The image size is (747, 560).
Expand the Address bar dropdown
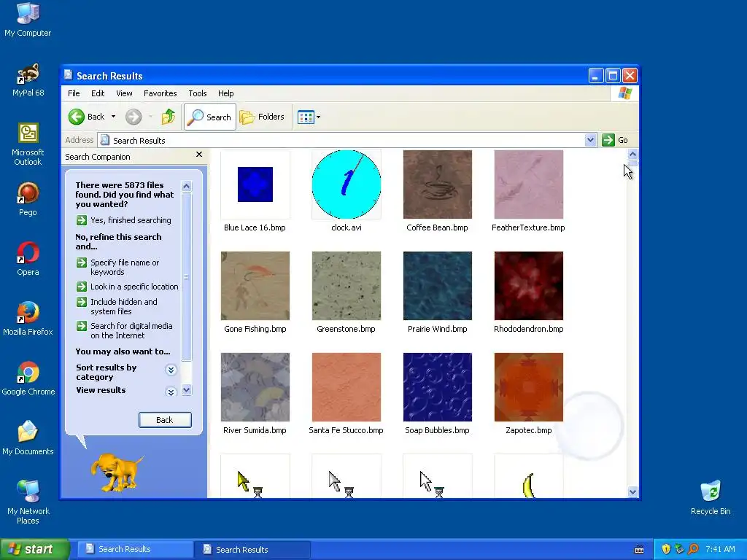(590, 140)
